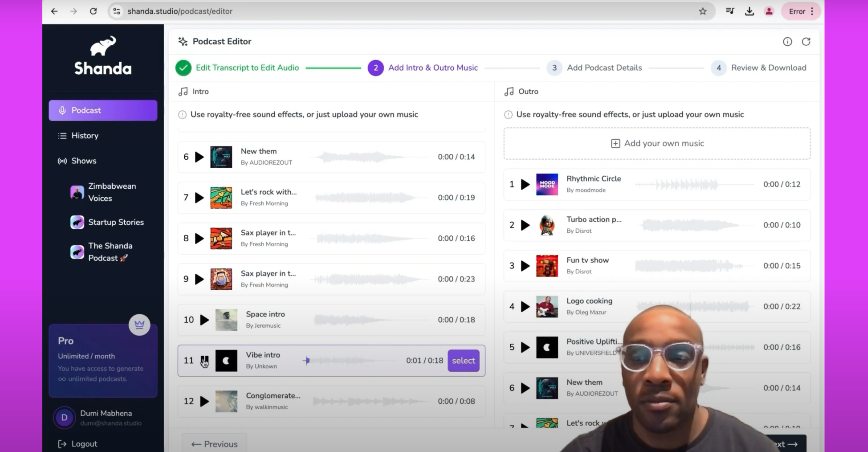The width and height of the screenshot is (868, 452).
Task: Bookmark page with the star icon
Action: [x=703, y=11]
